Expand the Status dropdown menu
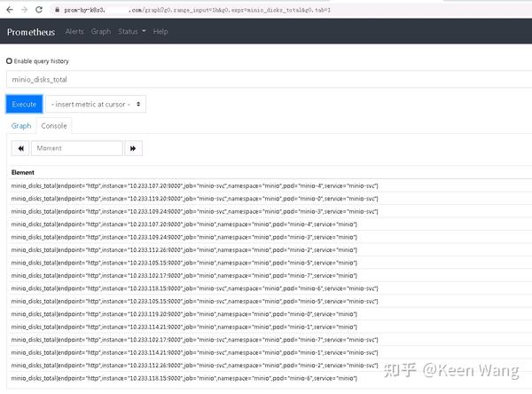 pyautogui.click(x=131, y=32)
